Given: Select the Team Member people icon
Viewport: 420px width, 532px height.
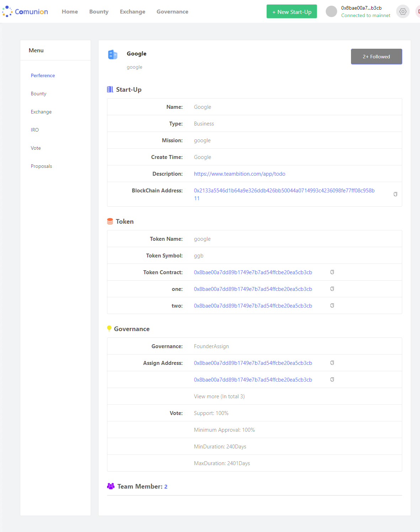Looking at the screenshot, I should pyautogui.click(x=111, y=486).
